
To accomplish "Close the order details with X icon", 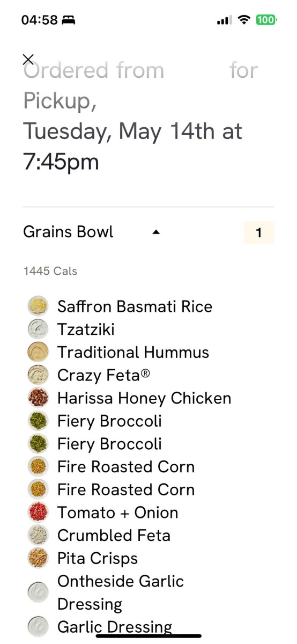I will click(x=28, y=60).
